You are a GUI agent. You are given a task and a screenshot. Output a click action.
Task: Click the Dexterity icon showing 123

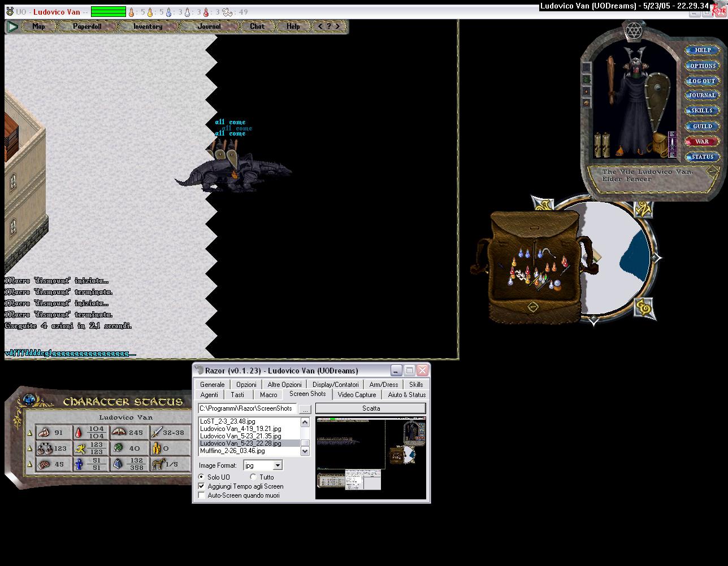(45, 449)
